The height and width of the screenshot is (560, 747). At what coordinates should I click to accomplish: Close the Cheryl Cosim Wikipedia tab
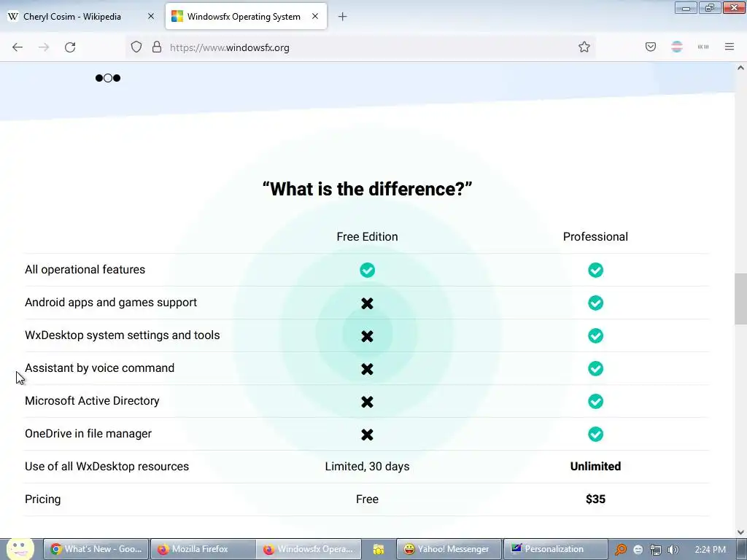[151, 16]
